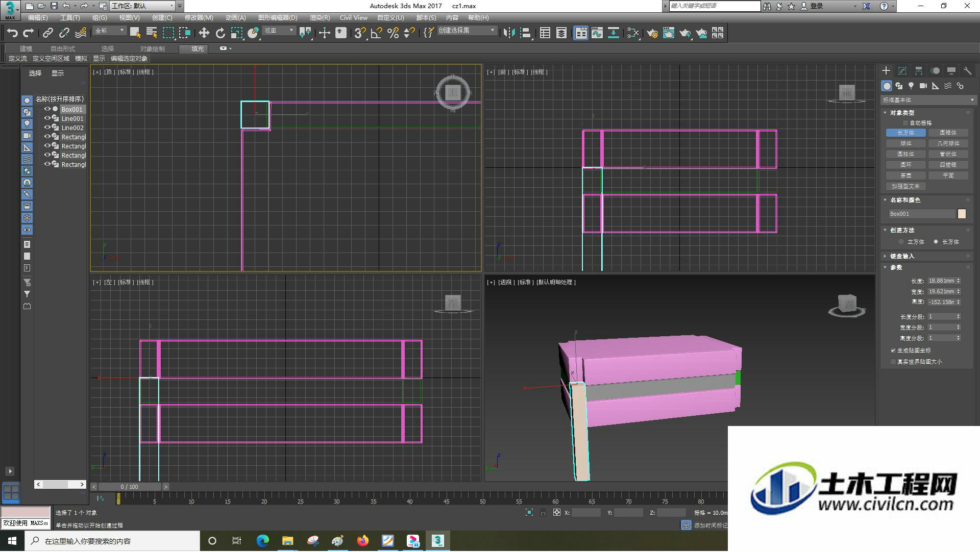Select the 长方体 creation method radio
This screenshot has height=552, width=980.
coord(936,242)
